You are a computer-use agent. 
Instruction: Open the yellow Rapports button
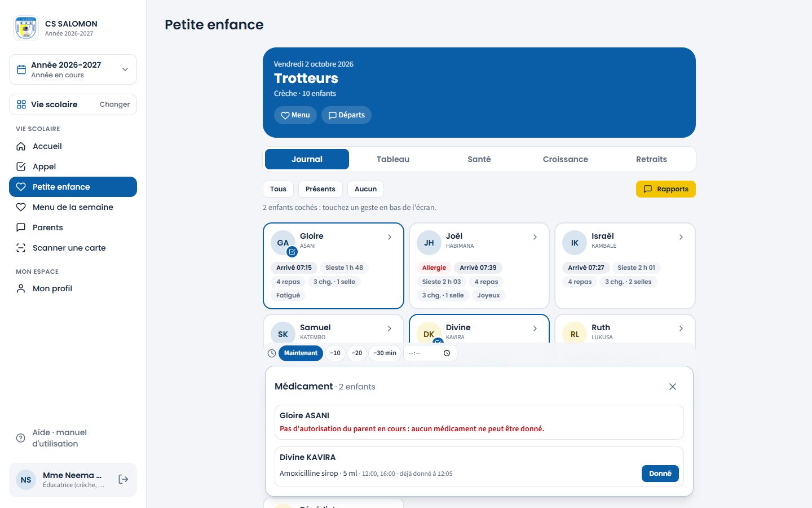click(x=666, y=189)
